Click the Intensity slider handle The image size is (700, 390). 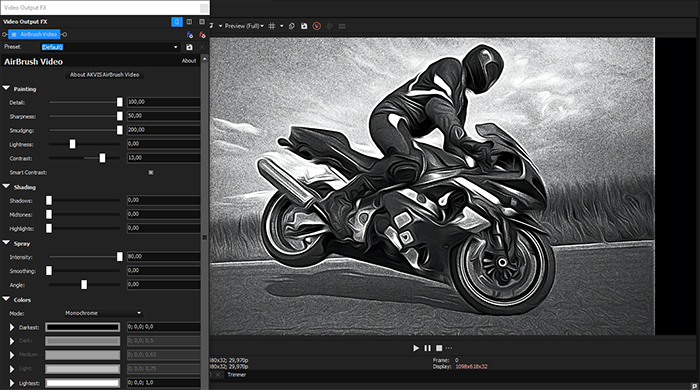tap(120, 257)
